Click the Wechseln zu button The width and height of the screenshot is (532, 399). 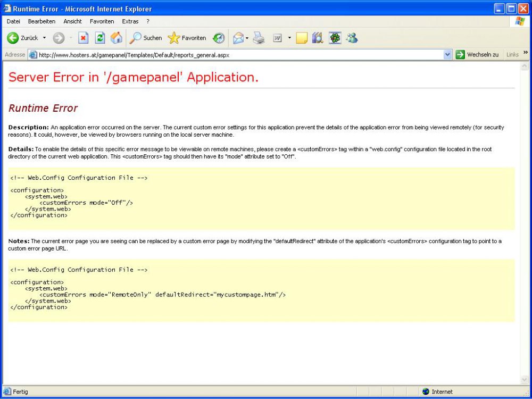(477, 55)
